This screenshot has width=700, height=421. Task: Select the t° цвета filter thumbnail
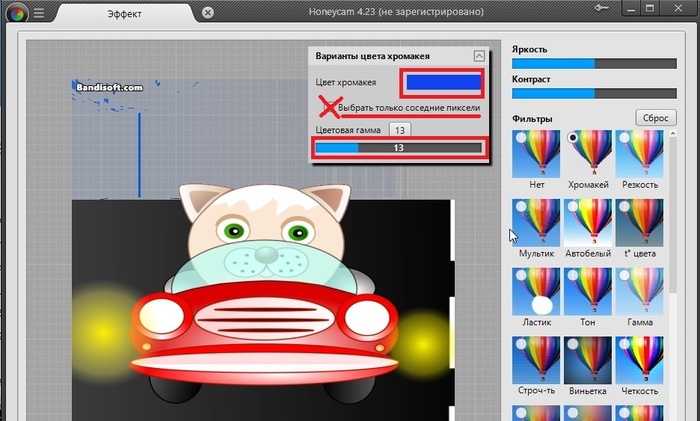pyautogui.click(x=639, y=223)
